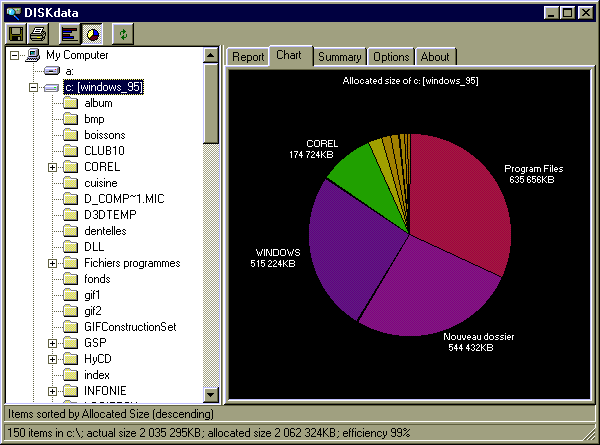Go to the About tab
600x445 pixels.
[435, 57]
